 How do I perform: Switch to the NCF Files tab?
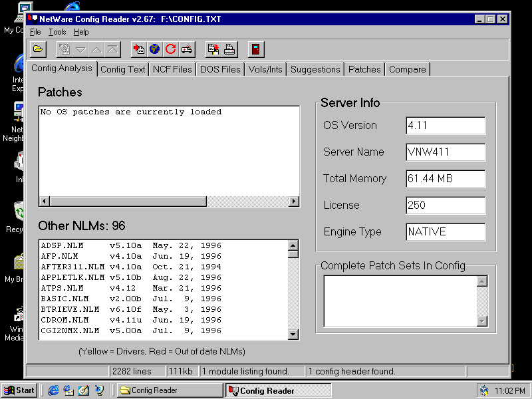click(x=172, y=69)
